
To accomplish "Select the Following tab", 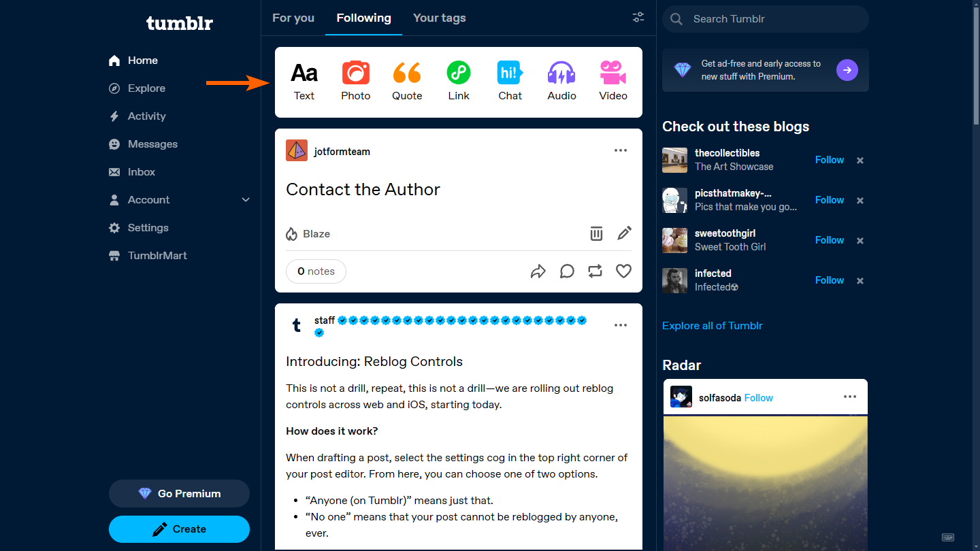I will pyautogui.click(x=364, y=18).
